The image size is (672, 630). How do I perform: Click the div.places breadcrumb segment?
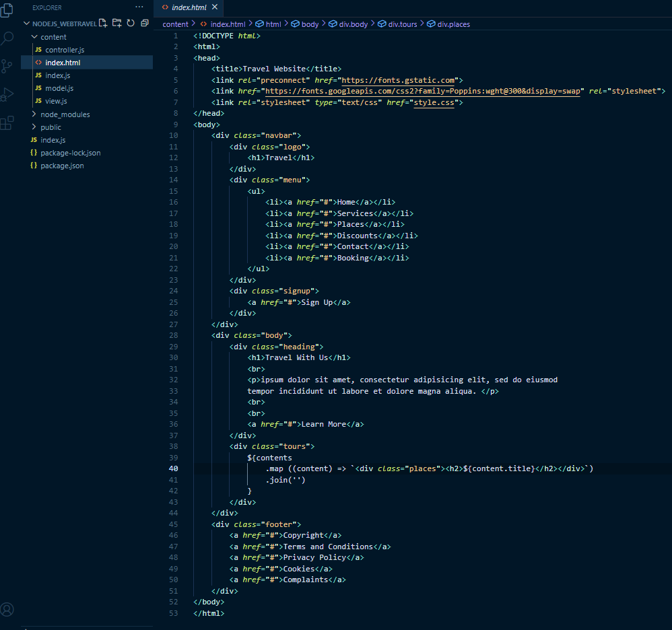tap(453, 24)
